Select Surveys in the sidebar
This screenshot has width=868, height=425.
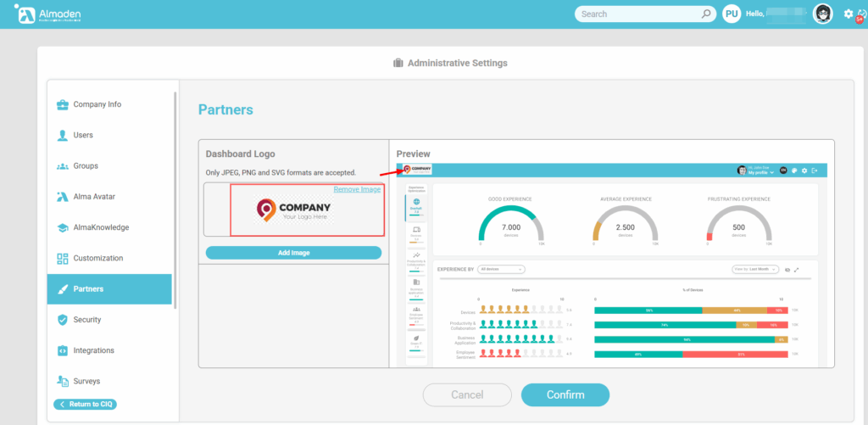[86, 381]
